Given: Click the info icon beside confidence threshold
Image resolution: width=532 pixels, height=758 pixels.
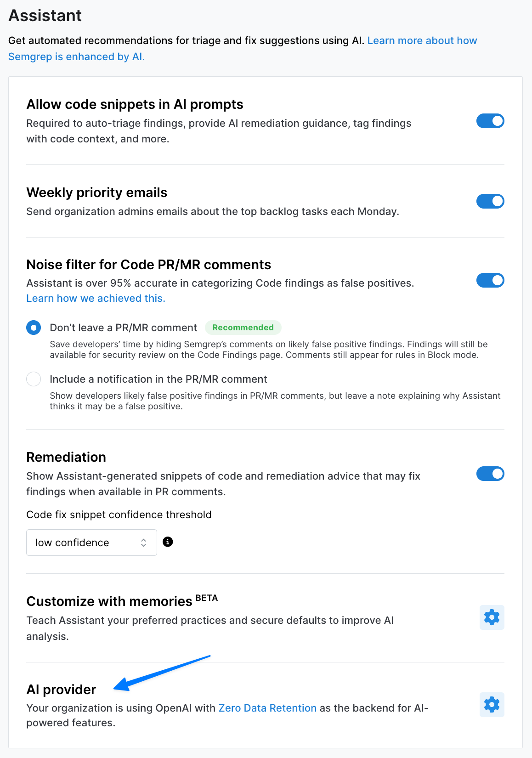Looking at the screenshot, I should pos(168,542).
